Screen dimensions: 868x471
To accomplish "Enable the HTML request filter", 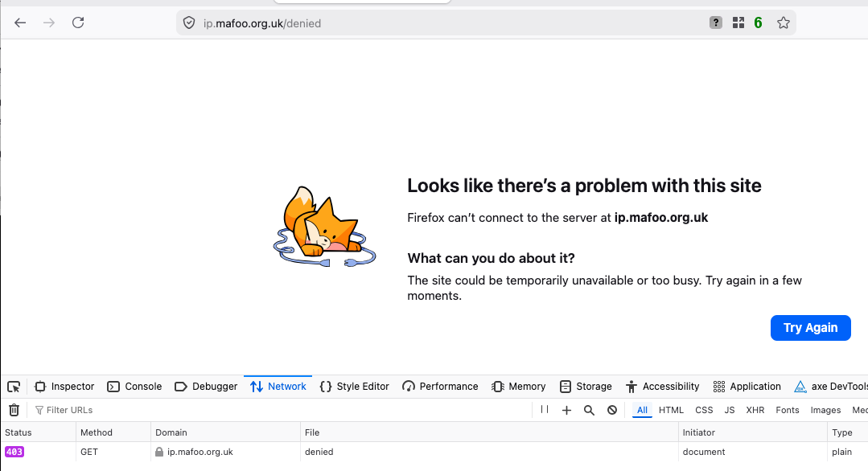I will pos(671,410).
